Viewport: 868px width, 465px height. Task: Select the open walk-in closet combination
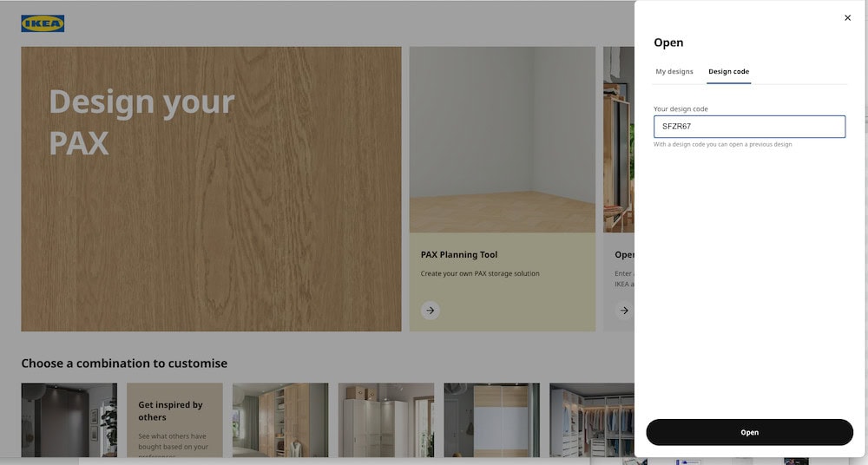(592, 420)
